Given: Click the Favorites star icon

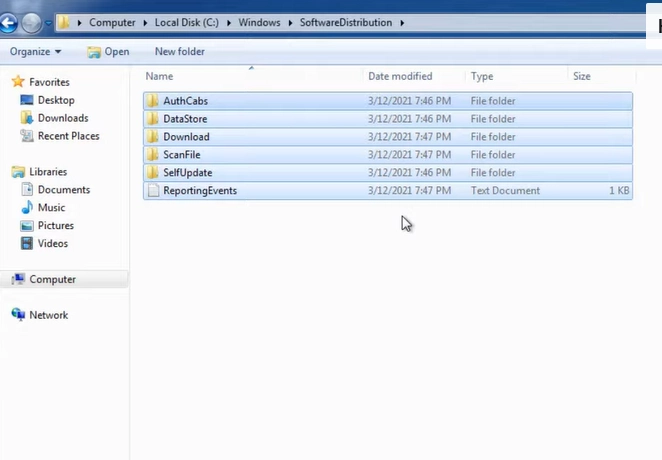Looking at the screenshot, I should [x=18, y=81].
